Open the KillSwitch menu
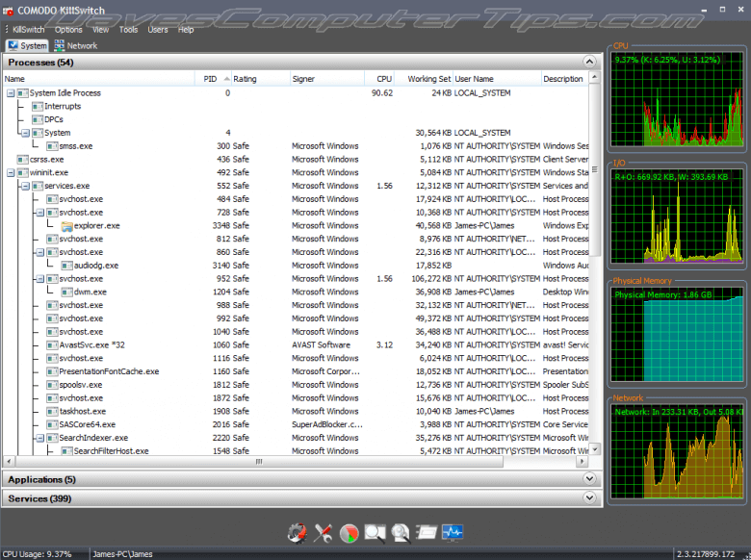The height and width of the screenshot is (560, 751). [x=28, y=30]
